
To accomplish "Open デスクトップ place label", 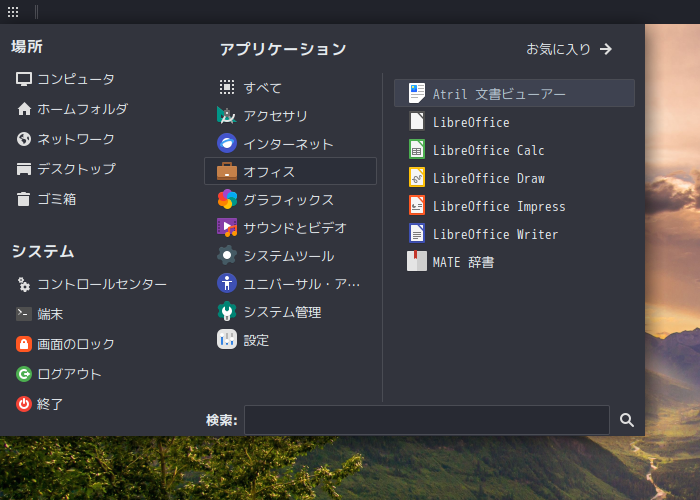I will tap(76, 169).
